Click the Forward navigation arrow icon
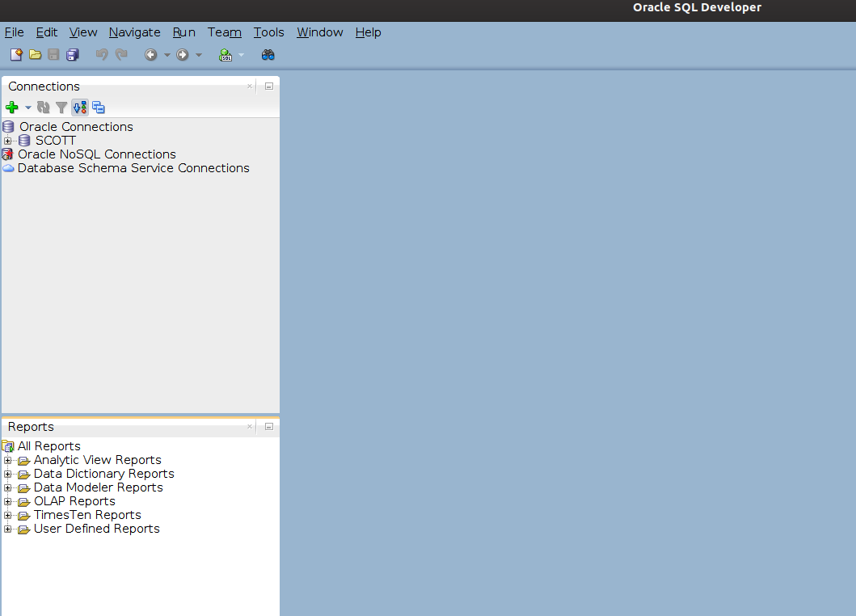The image size is (856, 616). (x=183, y=55)
